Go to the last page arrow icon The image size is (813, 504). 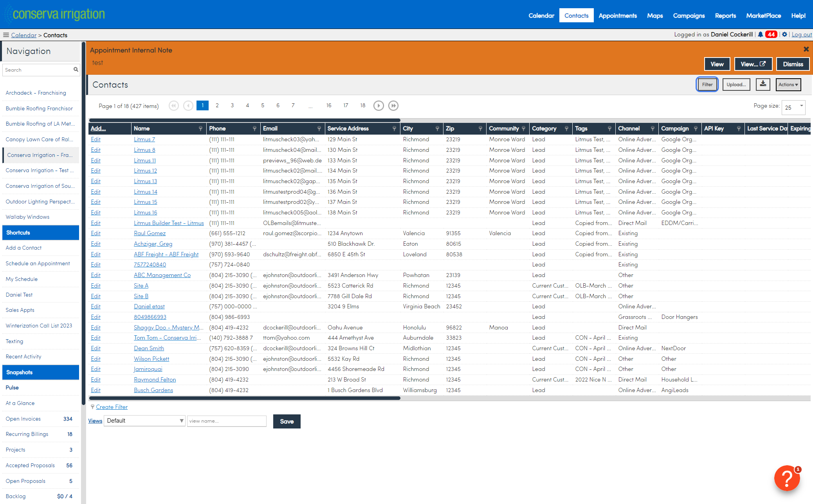(x=393, y=106)
